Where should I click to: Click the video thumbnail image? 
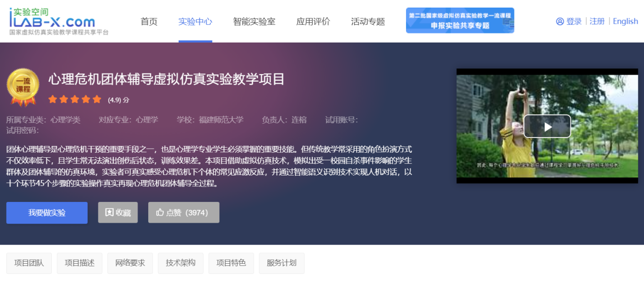[x=487, y=152]
